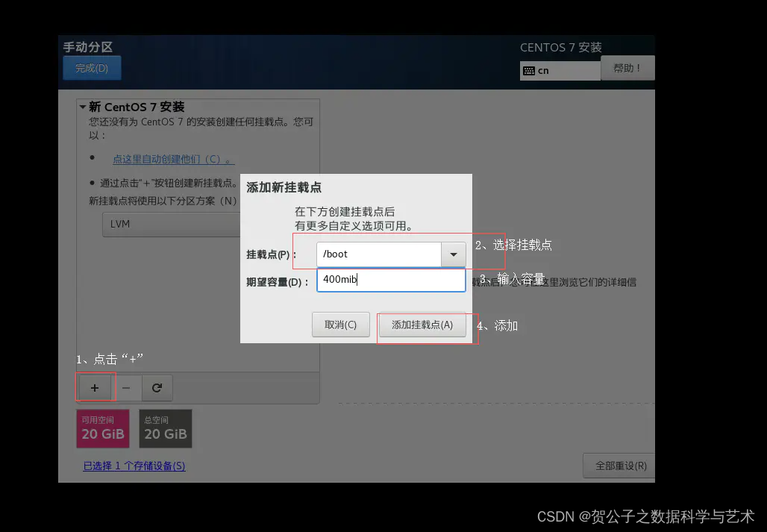Click the 帮助！ help button
The width and height of the screenshot is (767, 532).
(x=627, y=68)
